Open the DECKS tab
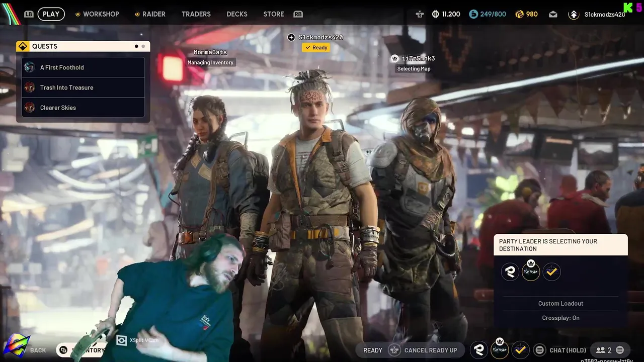 coord(237,14)
